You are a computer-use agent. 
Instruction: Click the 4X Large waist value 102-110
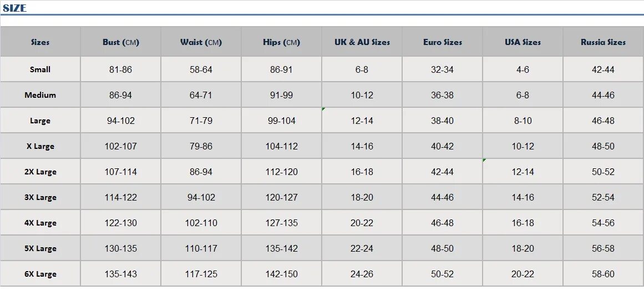click(x=201, y=223)
